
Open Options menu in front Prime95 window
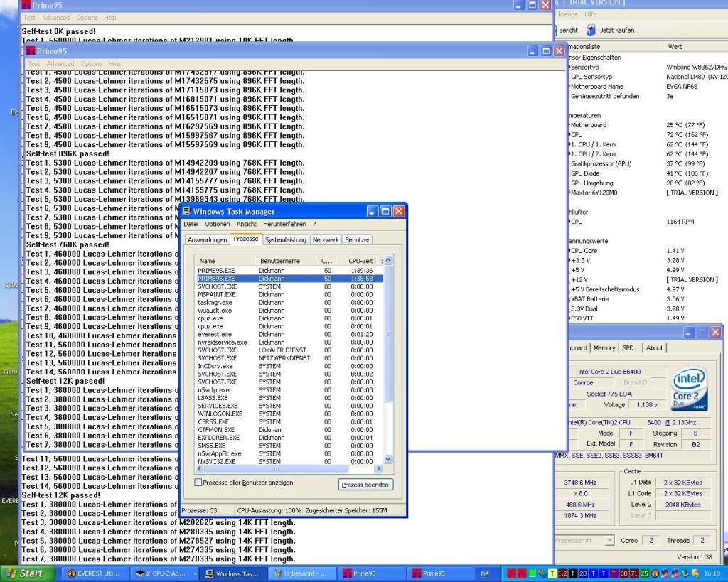point(91,63)
